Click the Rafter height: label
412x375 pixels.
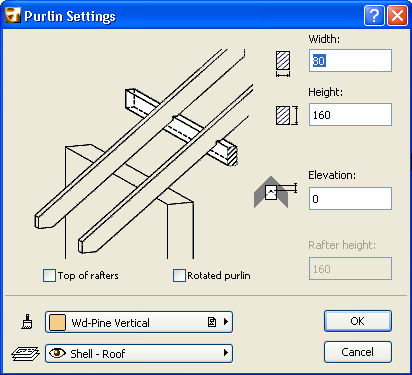pyautogui.click(x=342, y=245)
